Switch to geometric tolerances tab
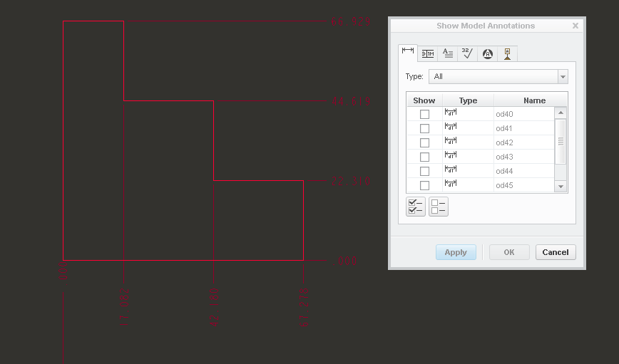 [428, 53]
